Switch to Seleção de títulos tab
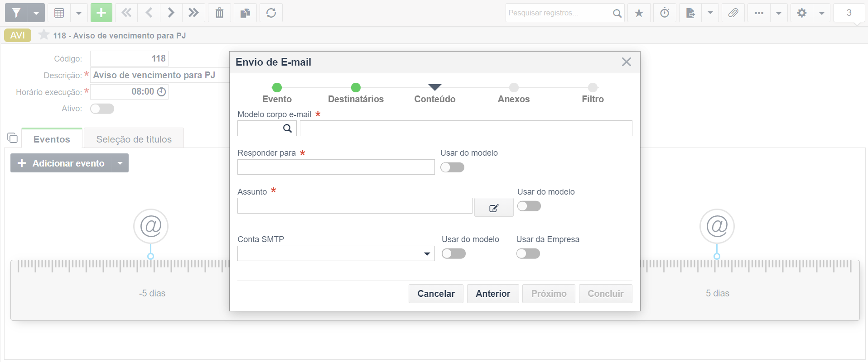The width and height of the screenshot is (868, 362). 134,139
